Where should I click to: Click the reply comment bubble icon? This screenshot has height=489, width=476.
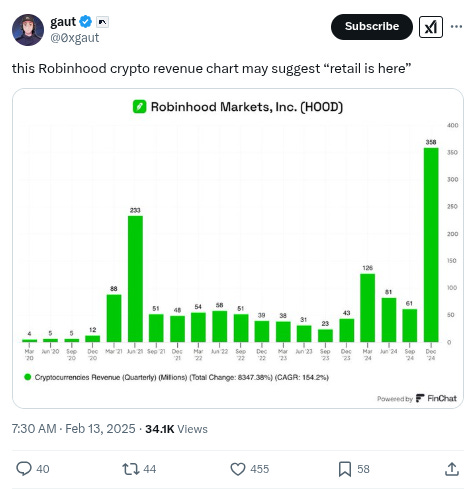point(24,468)
